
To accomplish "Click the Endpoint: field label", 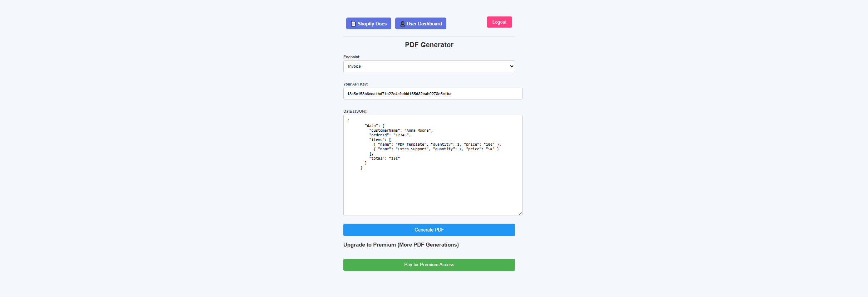I will pos(352,57).
